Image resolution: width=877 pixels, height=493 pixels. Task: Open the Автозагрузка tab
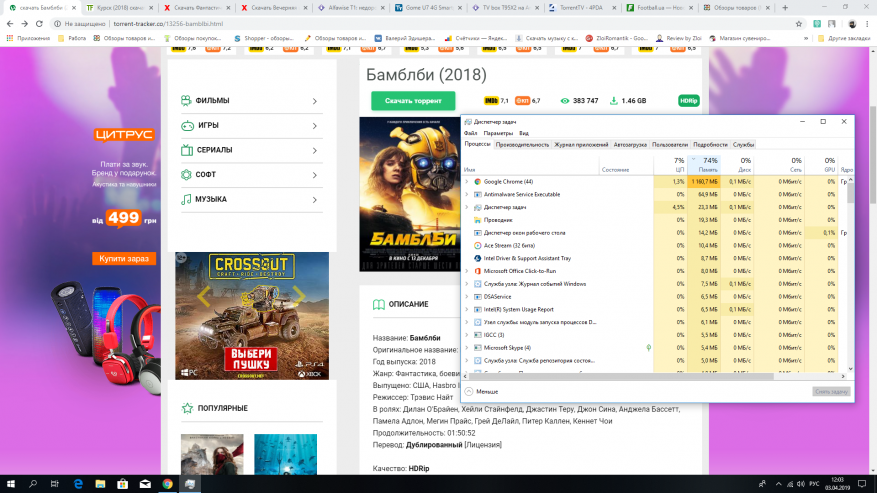click(630, 144)
